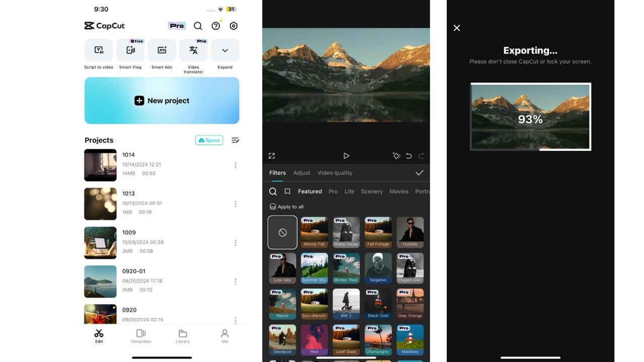
Task: Expand more tools with the Expand chevron
Action: pos(225,50)
